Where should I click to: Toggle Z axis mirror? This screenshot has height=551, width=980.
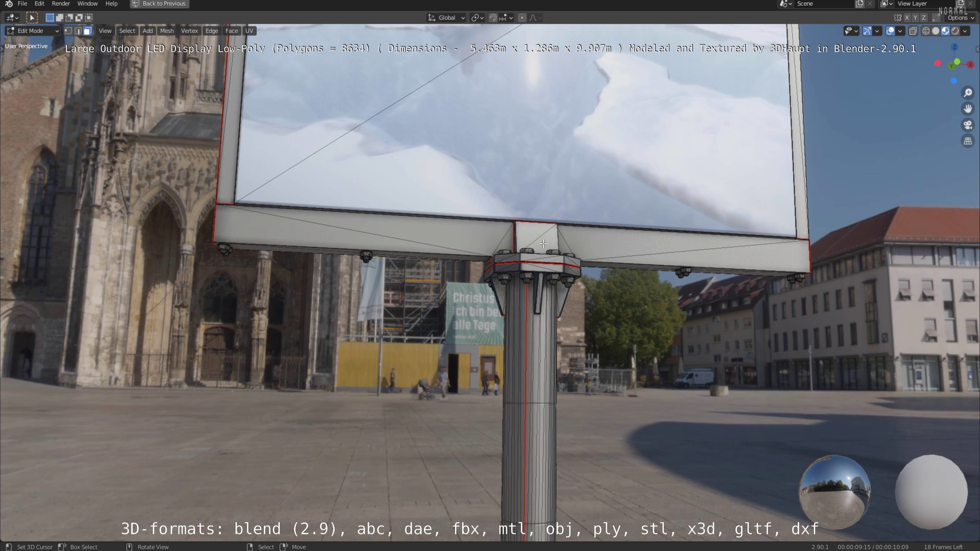tap(924, 18)
